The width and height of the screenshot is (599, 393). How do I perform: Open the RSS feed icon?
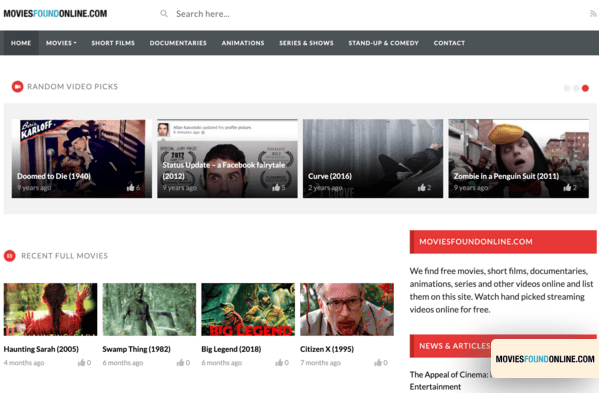click(x=593, y=14)
